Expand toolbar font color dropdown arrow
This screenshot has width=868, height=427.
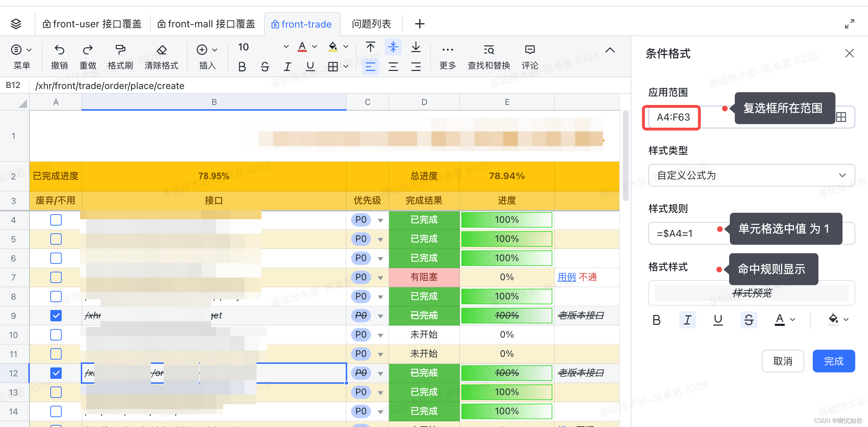pyautogui.click(x=314, y=47)
